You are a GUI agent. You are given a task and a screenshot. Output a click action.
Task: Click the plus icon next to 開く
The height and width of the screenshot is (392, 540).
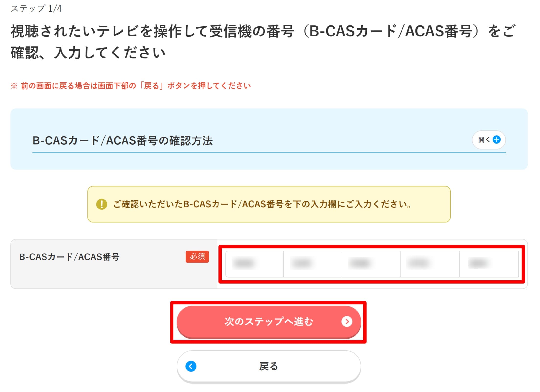point(496,140)
